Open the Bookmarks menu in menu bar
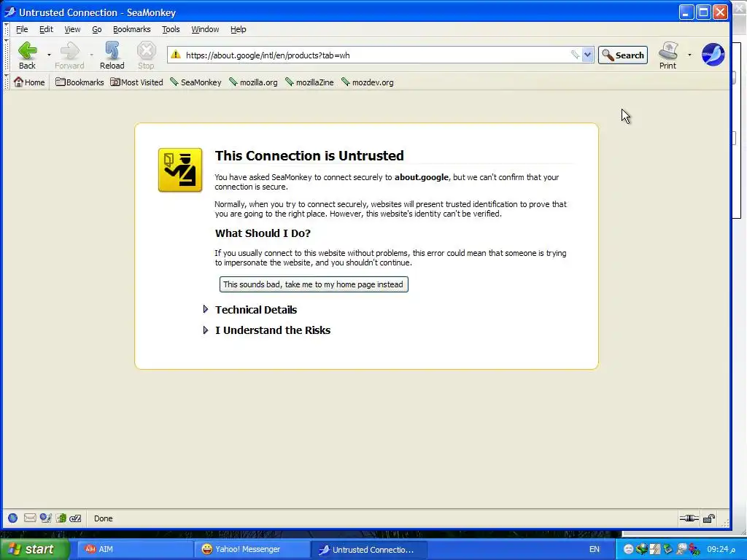The image size is (747, 560). (x=132, y=29)
